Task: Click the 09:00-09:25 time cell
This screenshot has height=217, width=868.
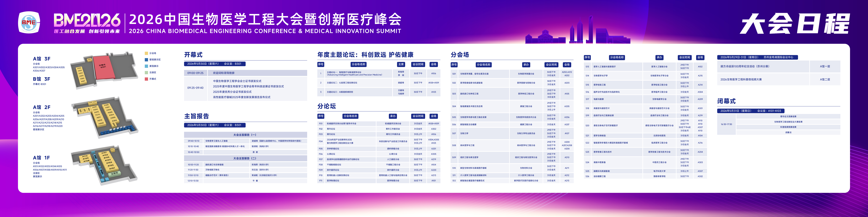Action: [195, 73]
